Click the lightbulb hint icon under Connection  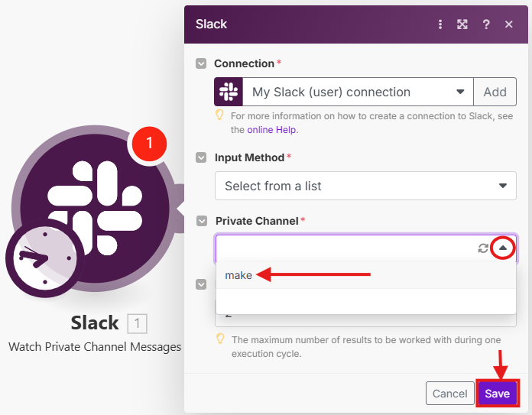click(220, 115)
